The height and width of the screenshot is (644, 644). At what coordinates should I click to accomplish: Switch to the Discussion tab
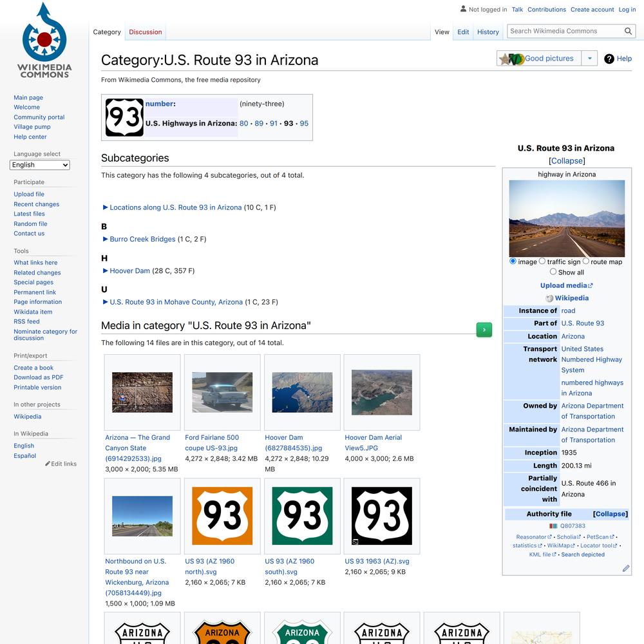pyautogui.click(x=146, y=32)
